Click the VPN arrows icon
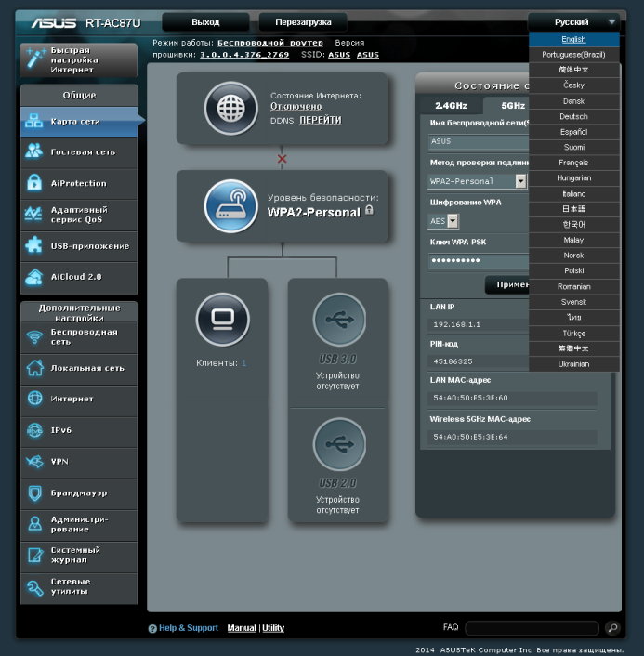Screen dimensions: 644x656 34,462
